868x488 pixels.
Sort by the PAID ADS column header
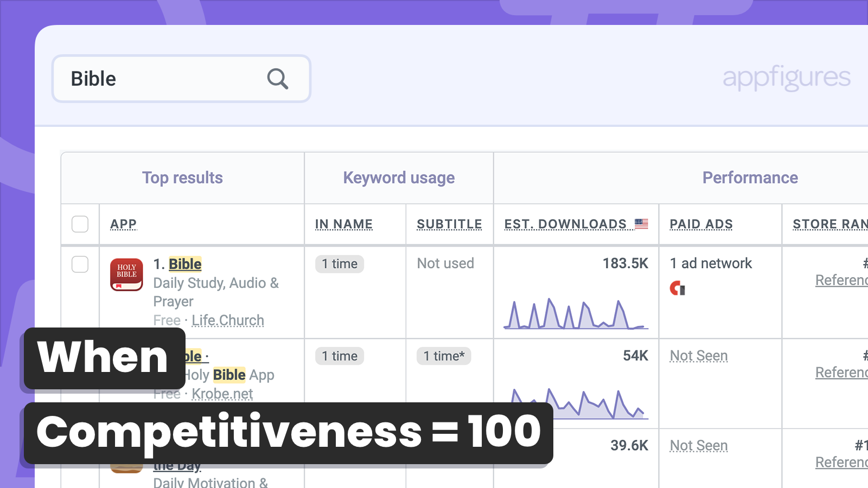click(701, 224)
